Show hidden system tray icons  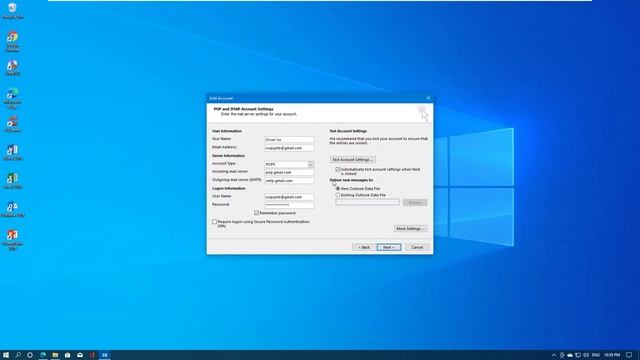pos(554,355)
